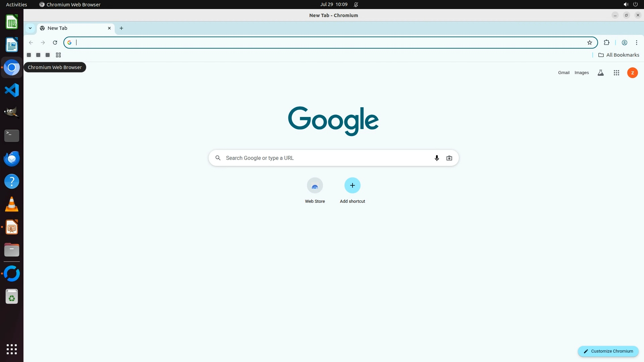The image size is (644, 362).
Task: Reload the page with the refresh icon
Action: (55, 43)
